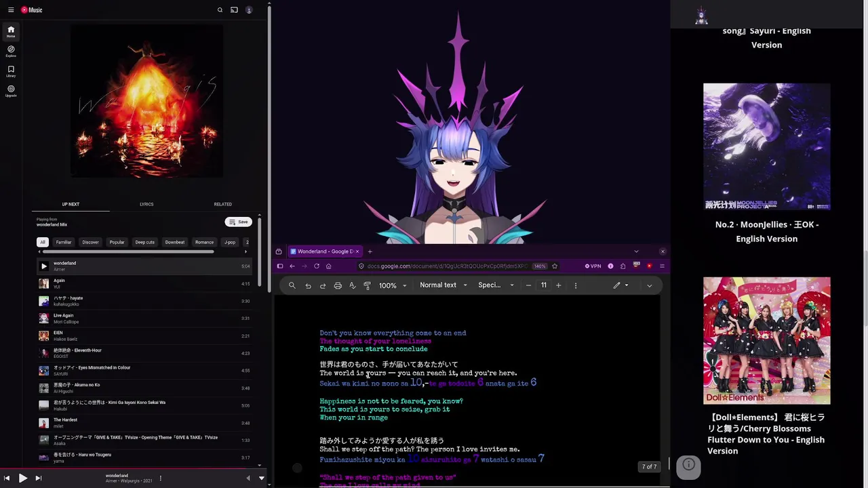
Task: Select the Downbeat filter chip
Action: (174, 242)
